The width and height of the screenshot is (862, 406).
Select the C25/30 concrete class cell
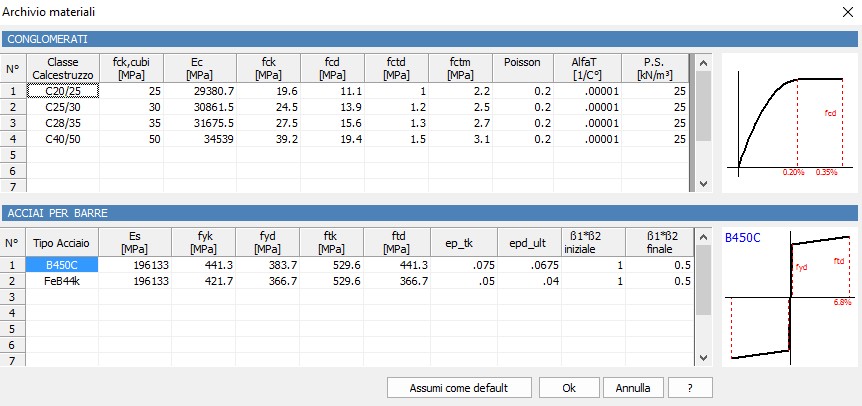(62, 107)
